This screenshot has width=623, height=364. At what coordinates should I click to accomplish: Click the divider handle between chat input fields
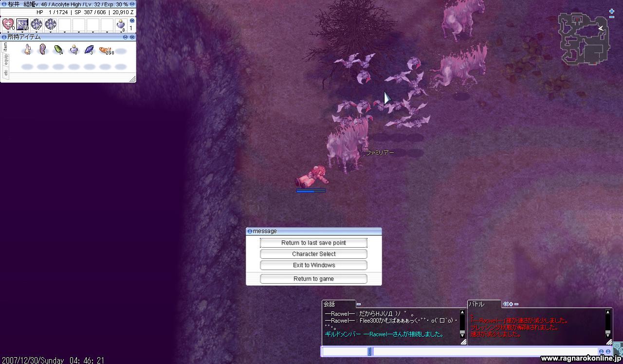point(370,351)
